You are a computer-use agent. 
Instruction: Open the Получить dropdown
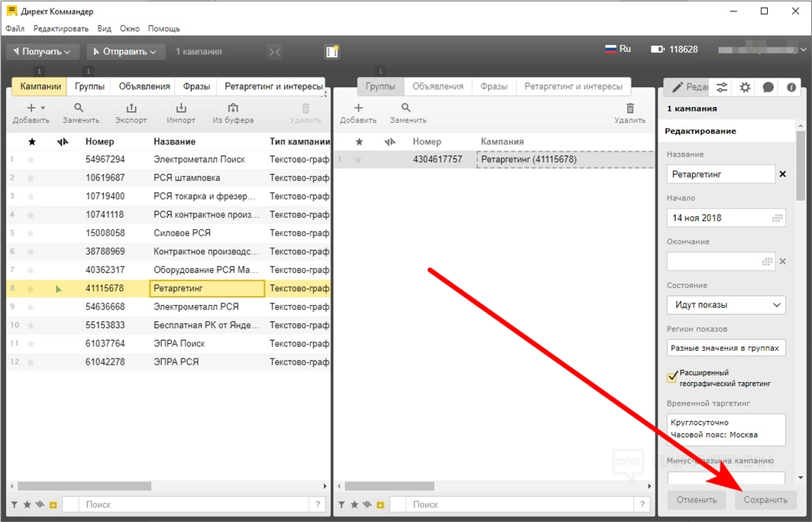click(43, 51)
